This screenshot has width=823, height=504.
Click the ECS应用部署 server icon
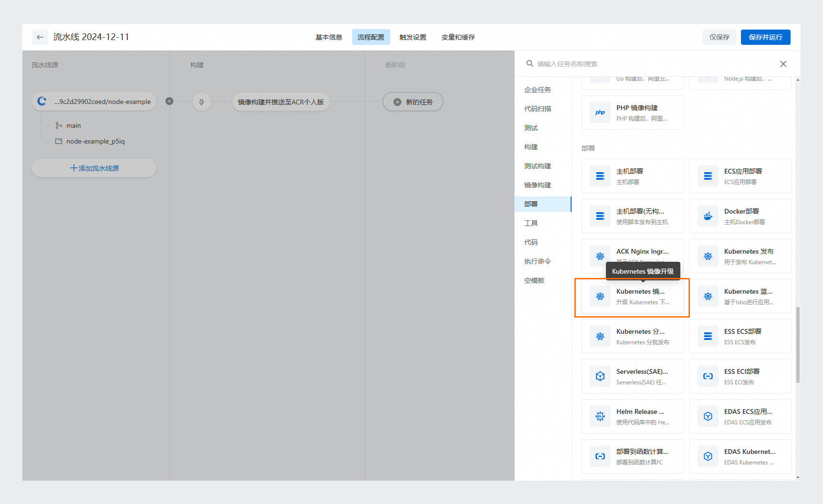(x=708, y=176)
